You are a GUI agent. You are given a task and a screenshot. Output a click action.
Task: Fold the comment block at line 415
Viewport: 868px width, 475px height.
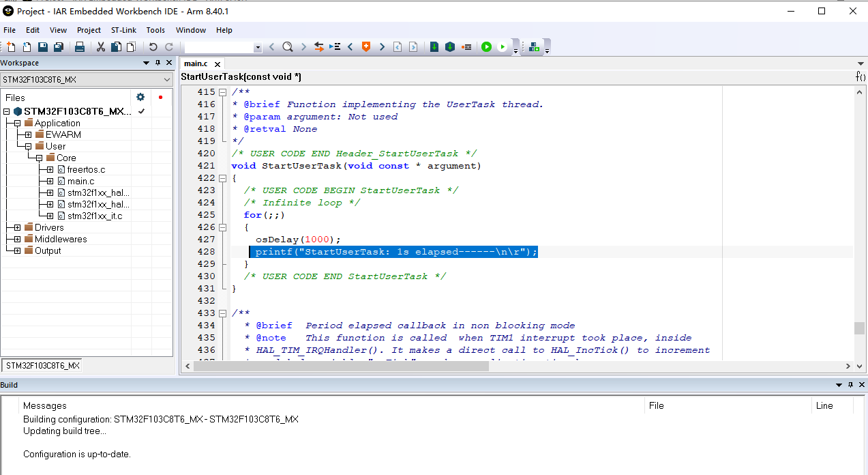[x=222, y=92]
